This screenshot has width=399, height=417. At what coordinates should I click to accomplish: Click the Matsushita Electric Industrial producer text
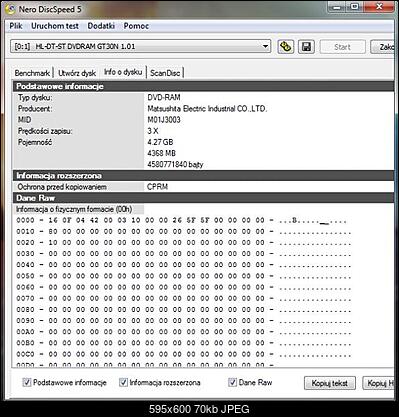(x=207, y=109)
